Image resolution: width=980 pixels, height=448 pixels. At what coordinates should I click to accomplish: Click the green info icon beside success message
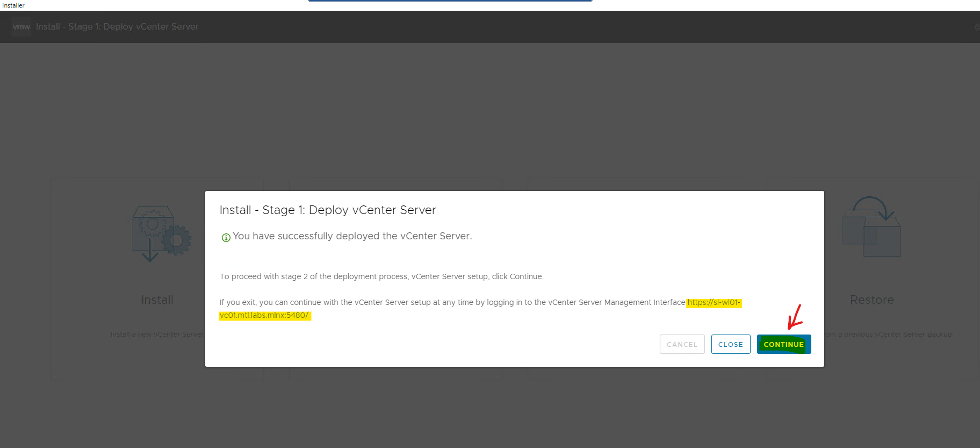tap(226, 237)
